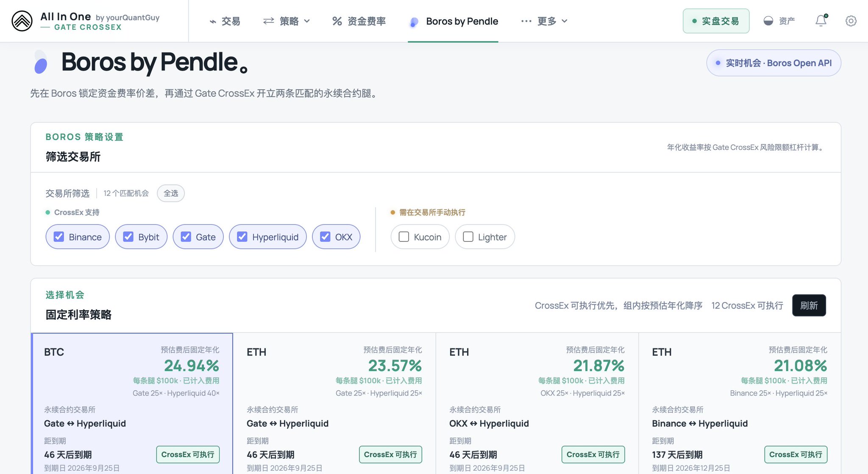Click the 实盘交易 button
The image size is (868, 474).
[716, 21]
